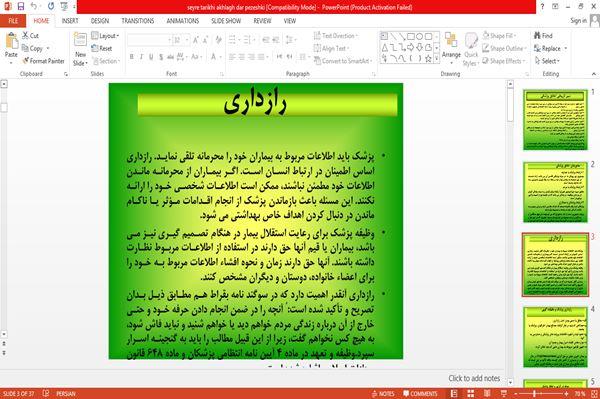This screenshot has width=600, height=399.
Task: Cut the selection
Action: click(x=30, y=36)
